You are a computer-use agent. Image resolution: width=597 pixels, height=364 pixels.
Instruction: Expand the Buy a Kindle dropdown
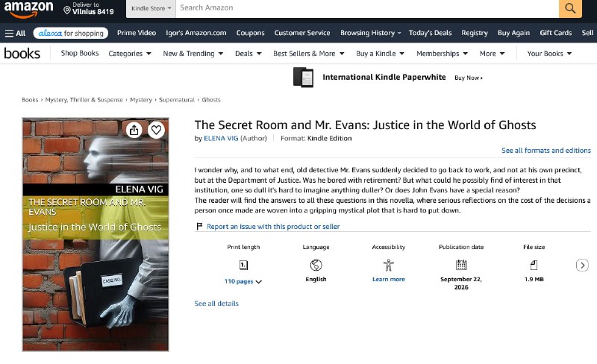[x=380, y=54]
